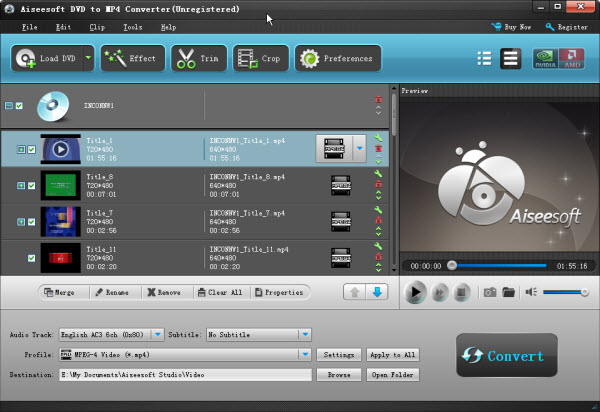Click the Convert button

point(507,356)
